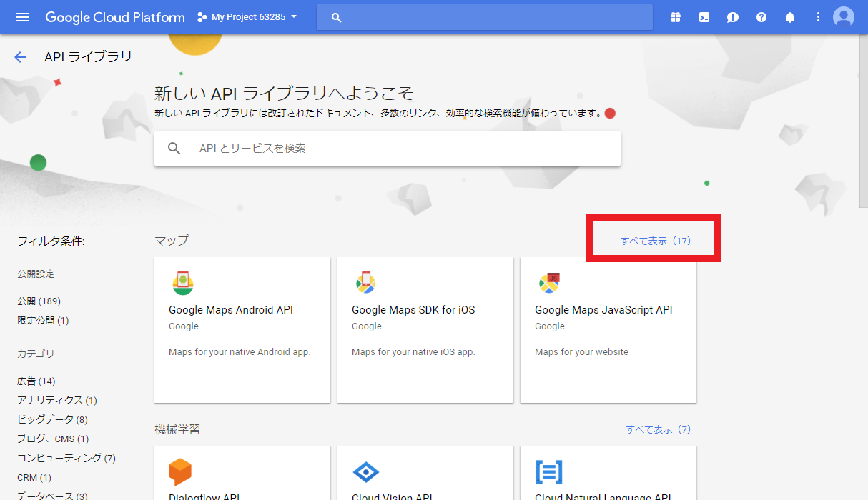Image resolution: width=868 pixels, height=500 pixels.
Task: Expand the My Project 63285 dropdown
Action: [247, 17]
